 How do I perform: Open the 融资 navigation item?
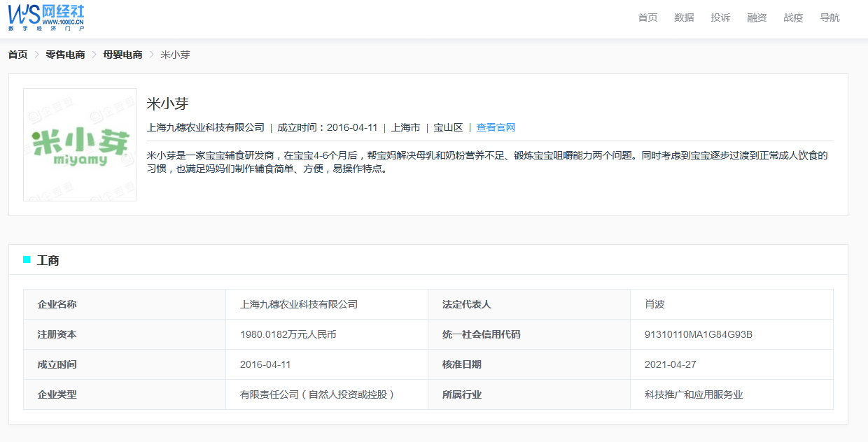[757, 17]
